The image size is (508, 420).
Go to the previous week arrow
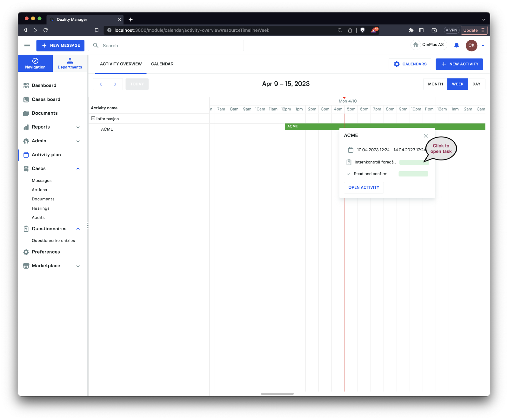point(101,84)
